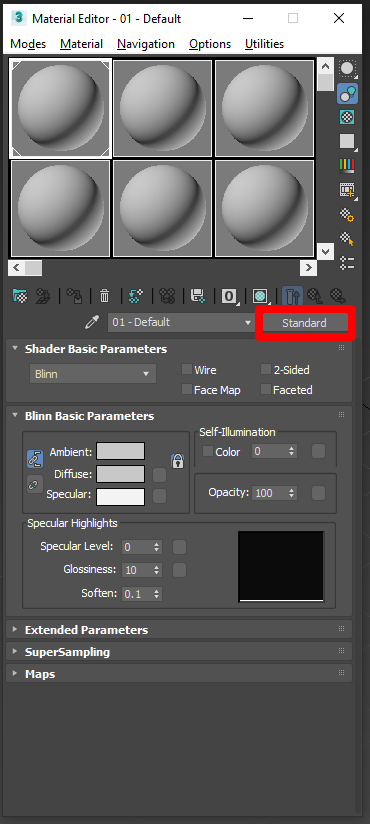This screenshot has width=370, height=824.
Task: Click the Opacity spinner arrows
Action: [x=292, y=493]
